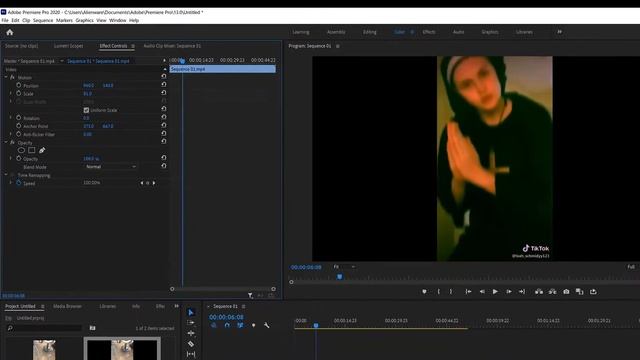Open the Home screen icon

tap(10, 32)
